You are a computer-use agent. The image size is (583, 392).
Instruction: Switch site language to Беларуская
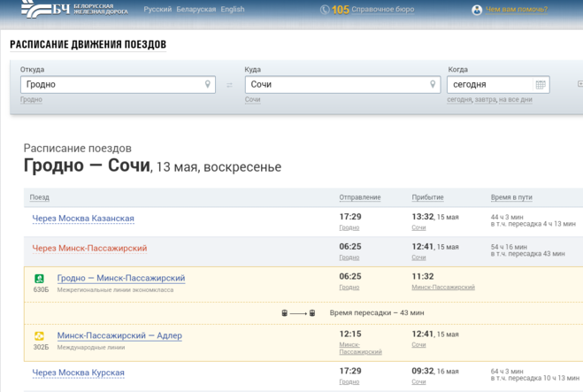click(x=196, y=10)
